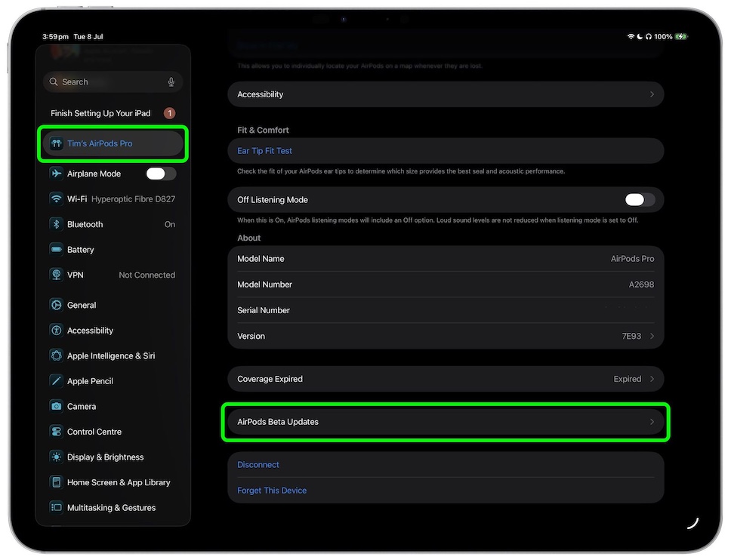This screenshot has width=731, height=560.
Task: Expand the Accessibility row chevron for AirPods
Action: click(652, 94)
